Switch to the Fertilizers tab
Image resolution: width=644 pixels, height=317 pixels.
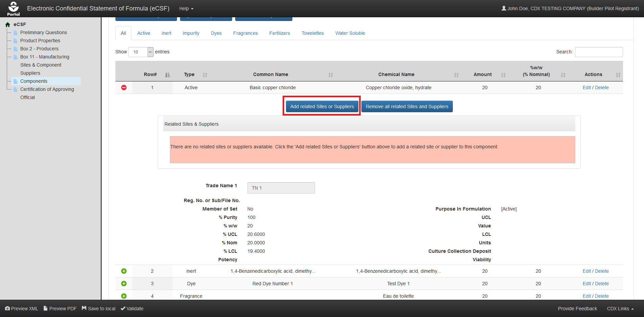click(280, 33)
